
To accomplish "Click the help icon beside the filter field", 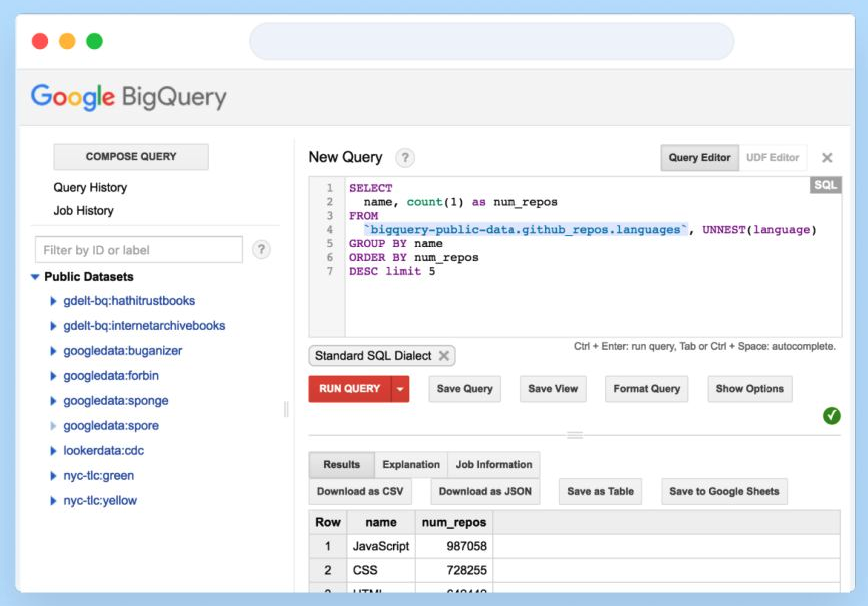I will pyautogui.click(x=261, y=250).
